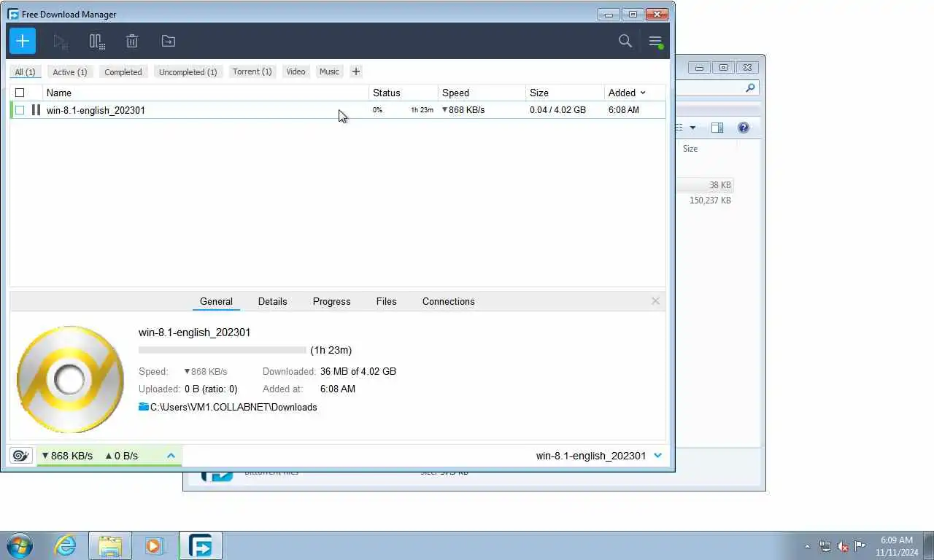Viewport: 934px width, 560px height.
Task: Open the Windows Start menu
Action: click(20, 545)
